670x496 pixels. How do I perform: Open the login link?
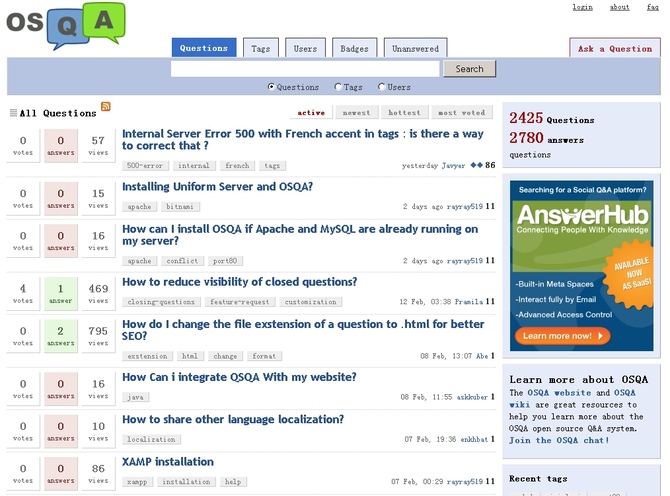click(582, 7)
